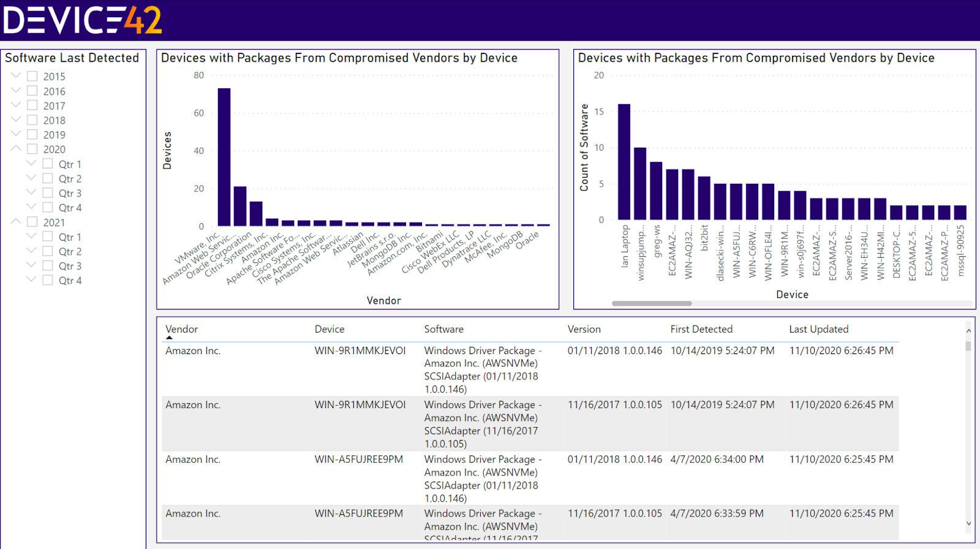Collapse the 2021 year node

pos(16,221)
